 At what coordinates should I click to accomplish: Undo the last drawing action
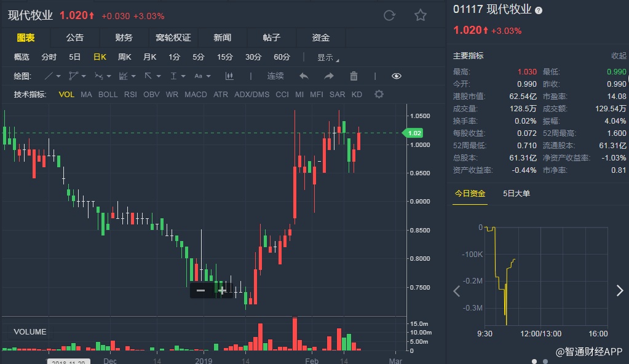(304, 76)
